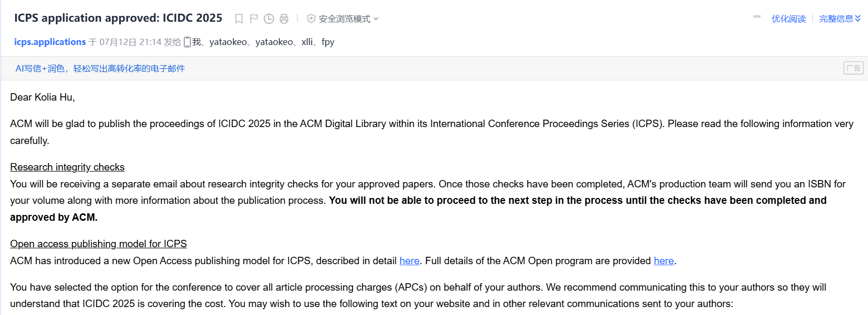This screenshot has width=868, height=315.
Task: Open sender icps.applications contact
Action: (50, 42)
